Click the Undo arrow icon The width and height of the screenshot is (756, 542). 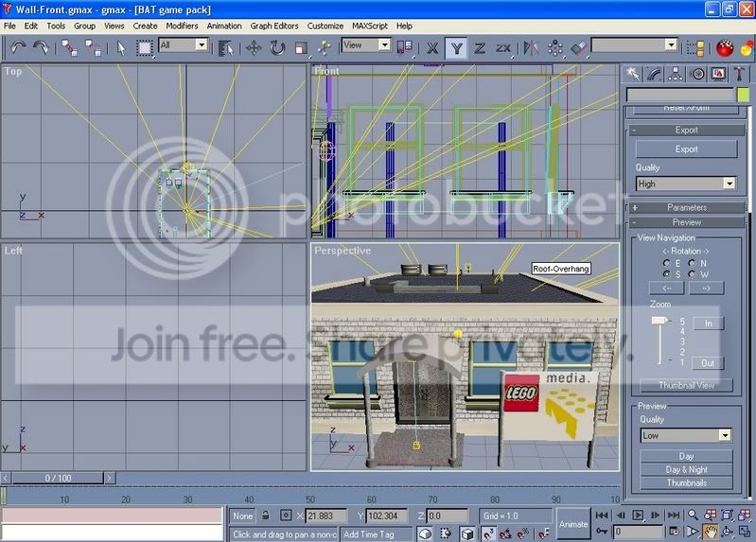[18, 47]
